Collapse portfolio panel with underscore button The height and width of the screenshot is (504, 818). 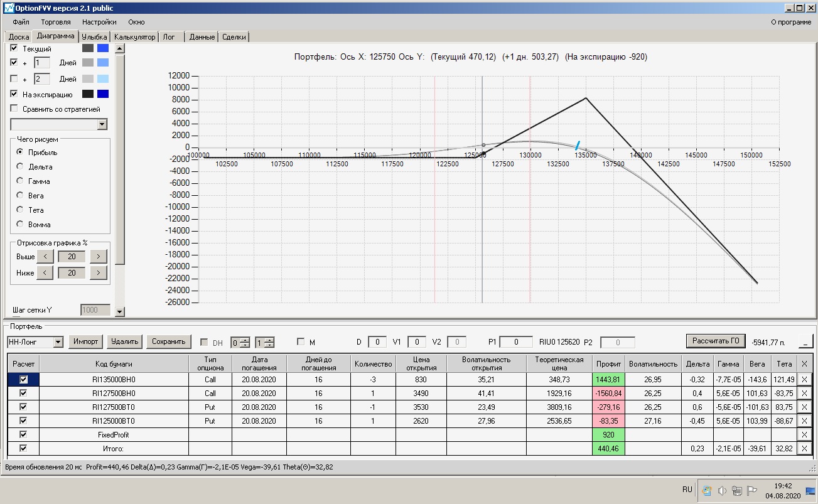805,342
